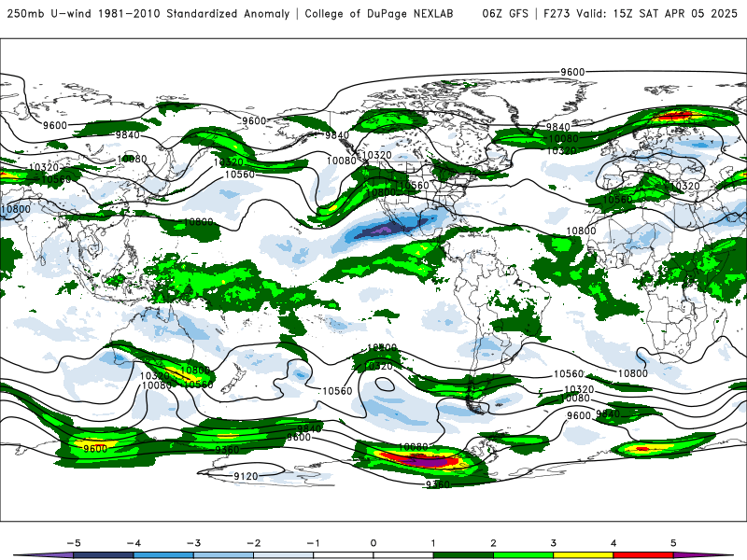
Task: Click the '-3' colorbar tick label
Action: pyautogui.click(x=193, y=543)
